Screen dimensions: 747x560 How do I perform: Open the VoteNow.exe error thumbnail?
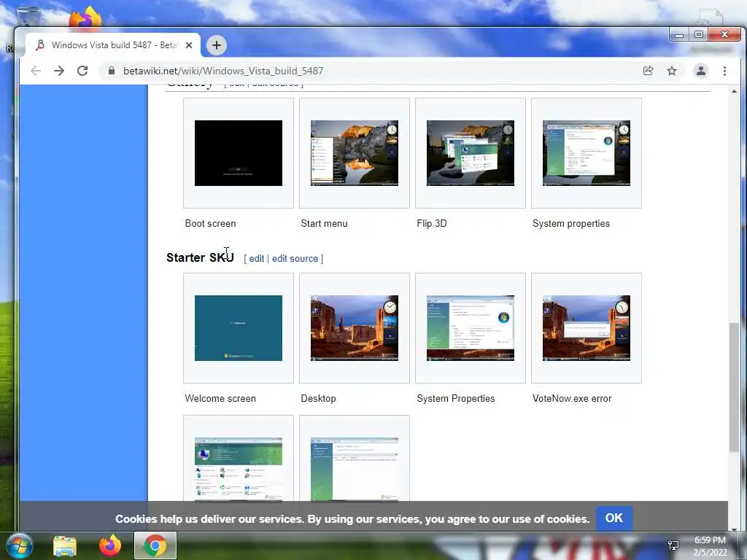point(587,328)
